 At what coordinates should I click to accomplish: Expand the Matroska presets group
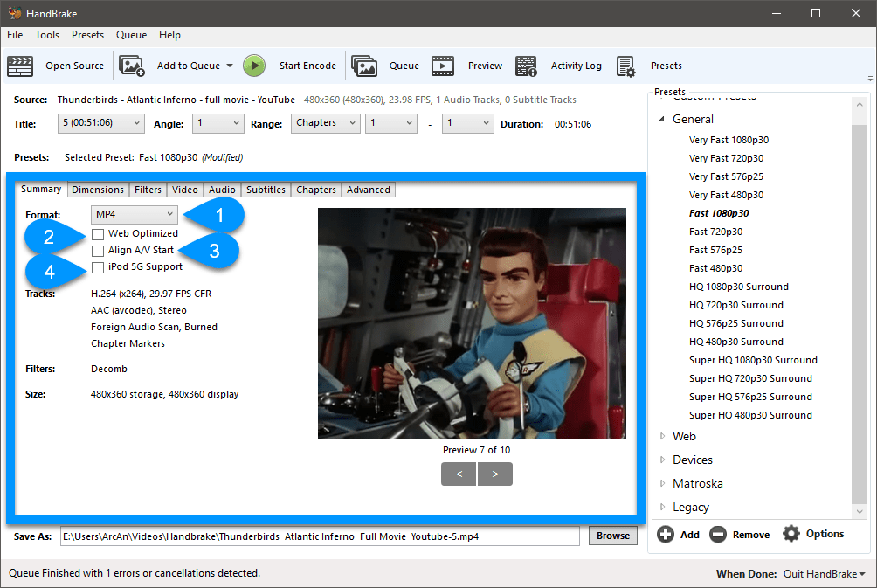662,483
